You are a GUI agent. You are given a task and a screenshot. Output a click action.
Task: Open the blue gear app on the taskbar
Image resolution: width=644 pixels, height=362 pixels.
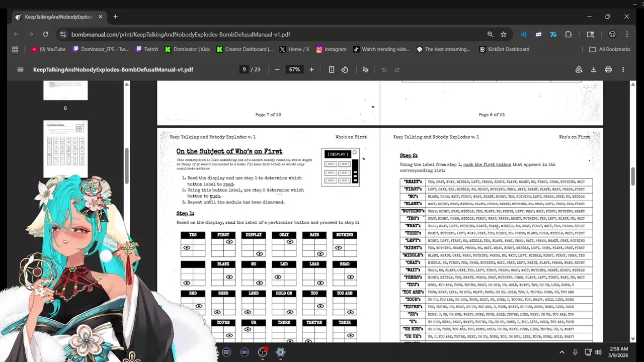tap(280, 352)
